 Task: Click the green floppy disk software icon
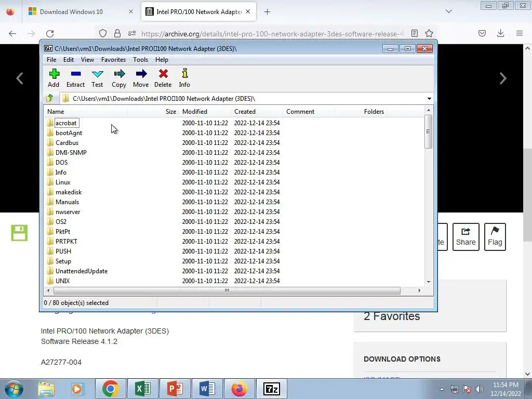[x=19, y=233]
